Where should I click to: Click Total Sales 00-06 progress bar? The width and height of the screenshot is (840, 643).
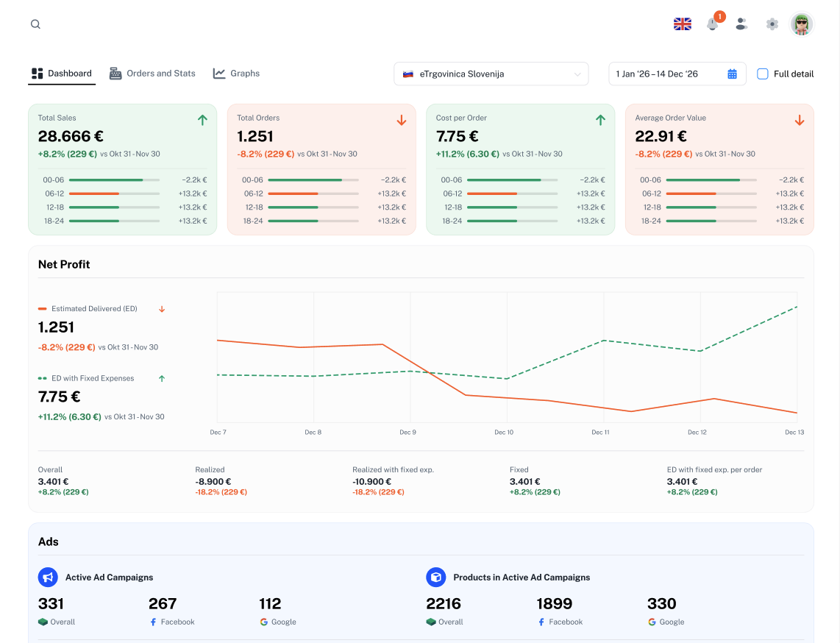point(114,180)
